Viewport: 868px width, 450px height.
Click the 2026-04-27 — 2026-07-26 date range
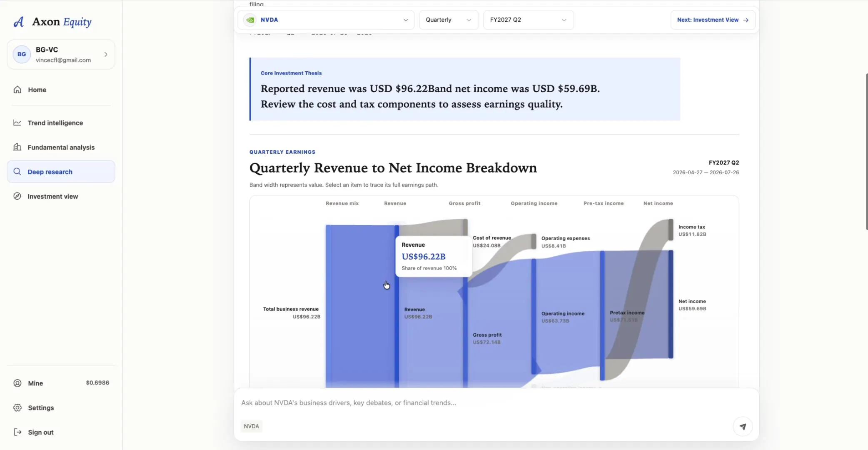pyautogui.click(x=706, y=172)
